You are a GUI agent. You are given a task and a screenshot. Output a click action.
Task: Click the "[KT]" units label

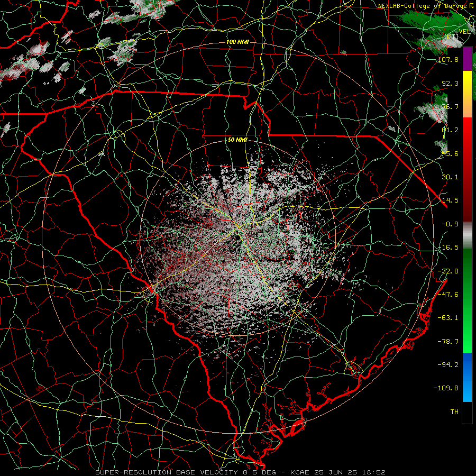(x=451, y=36)
